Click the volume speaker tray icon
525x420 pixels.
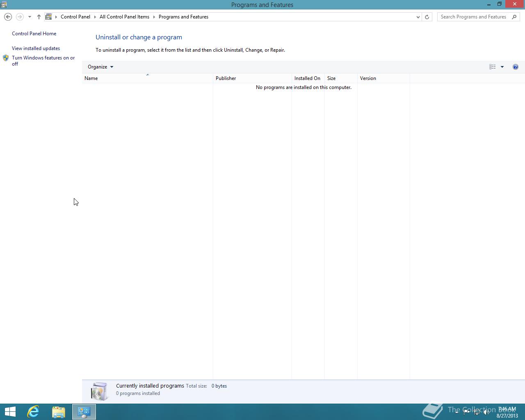[x=486, y=412]
